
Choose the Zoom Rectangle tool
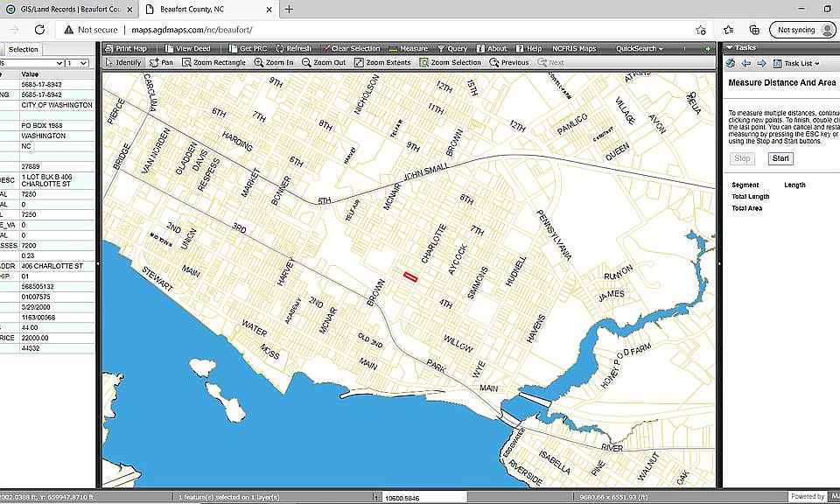point(213,63)
